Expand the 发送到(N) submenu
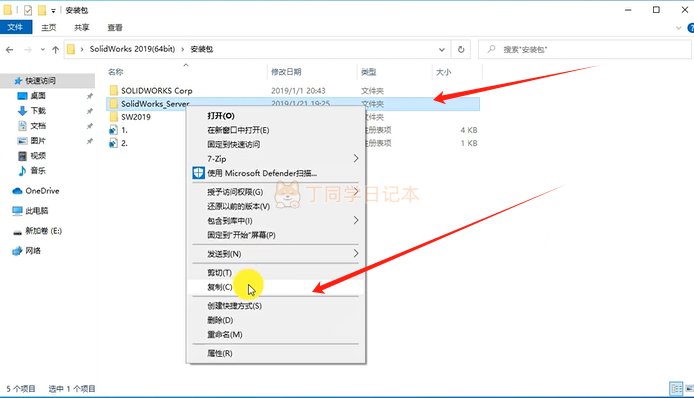Screen dimensions: 694x398 point(276,254)
